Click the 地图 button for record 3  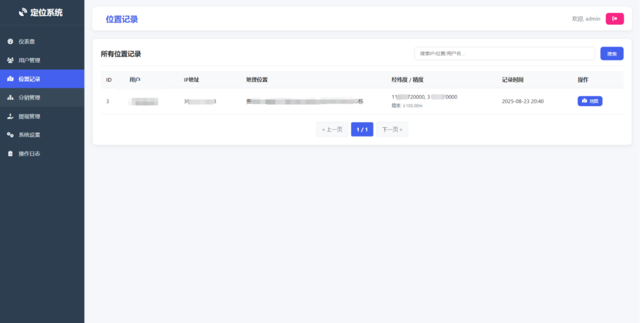pyautogui.click(x=590, y=101)
